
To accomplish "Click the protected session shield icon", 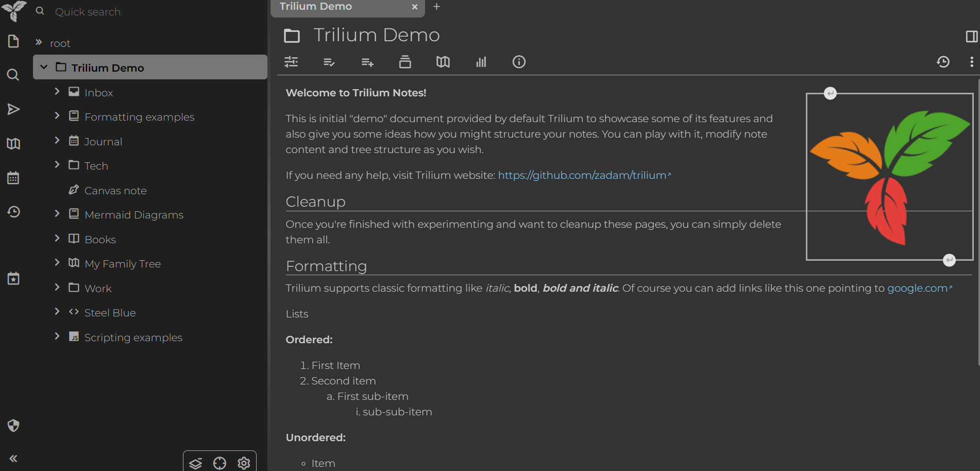I will click(x=13, y=426).
